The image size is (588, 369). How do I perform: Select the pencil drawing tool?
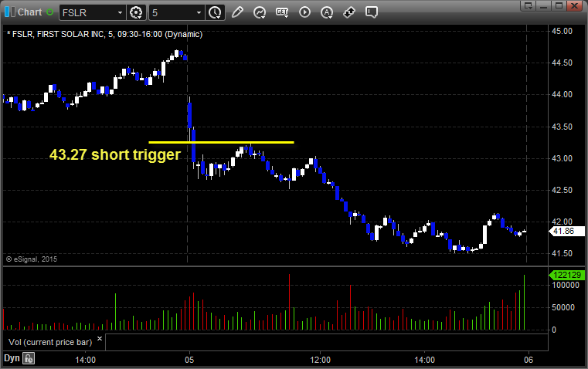237,12
